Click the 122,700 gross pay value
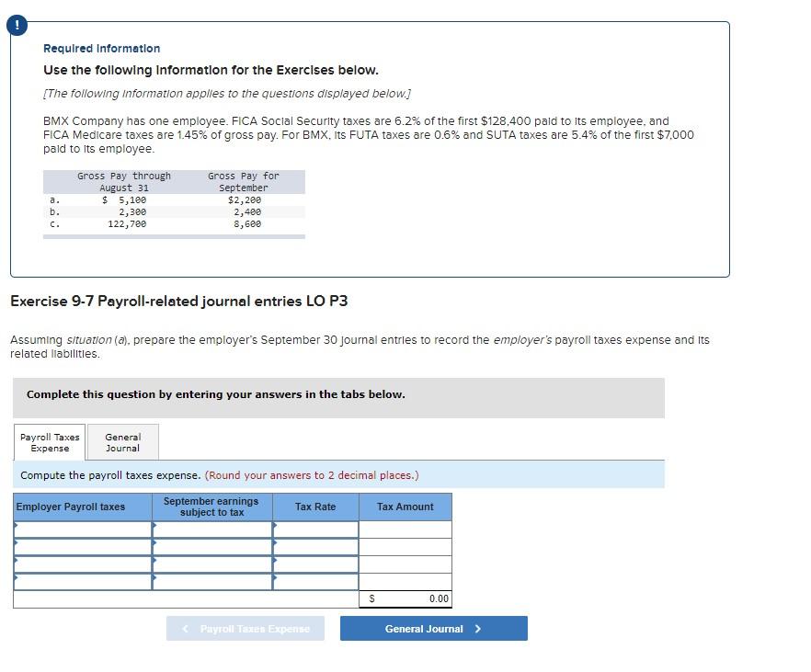The width and height of the screenshot is (811, 672). (x=127, y=223)
